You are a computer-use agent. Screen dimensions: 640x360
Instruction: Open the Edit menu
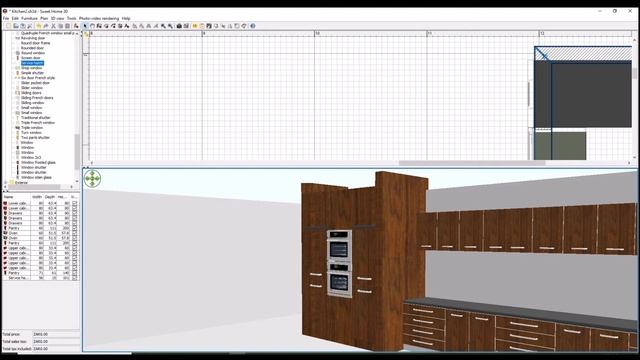pyautogui.click(x=15, y=18)
